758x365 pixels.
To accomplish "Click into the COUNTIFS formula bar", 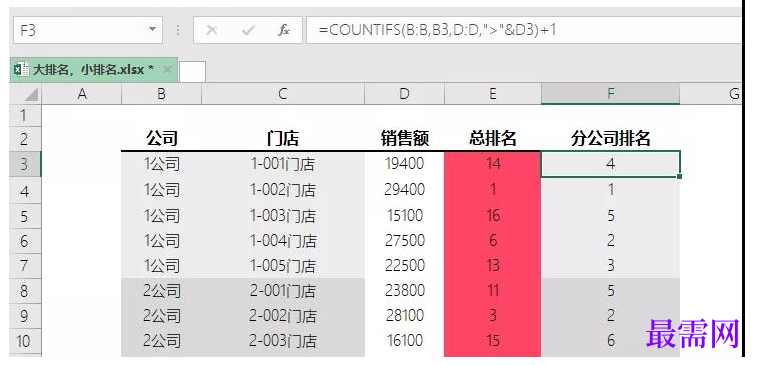I will tap(524, 30).
